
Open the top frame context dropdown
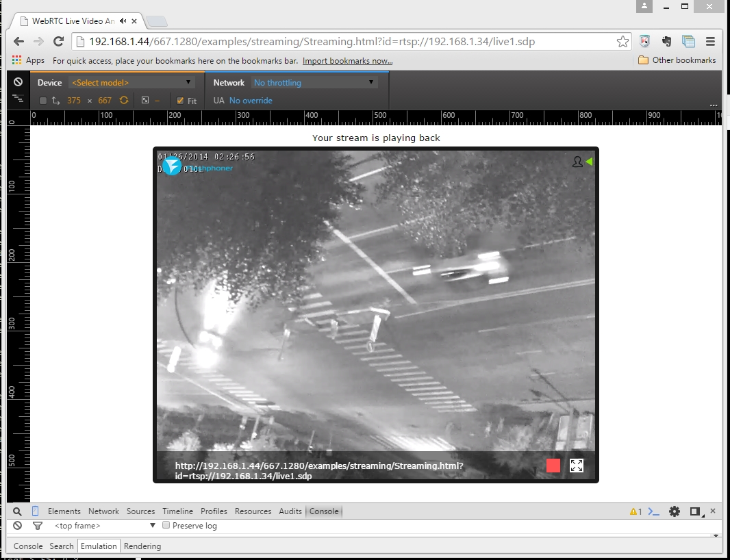(x=104, y=526)
